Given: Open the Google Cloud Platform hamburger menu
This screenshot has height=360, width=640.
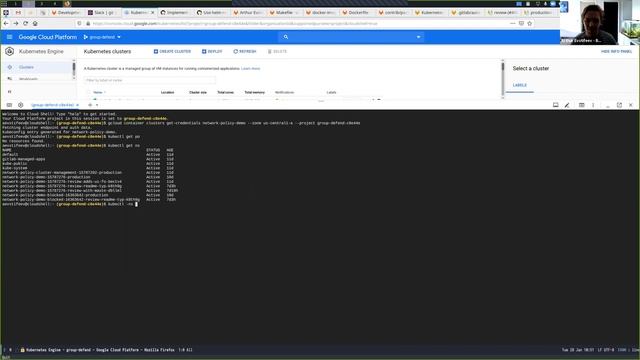Looking at the screenshot, I should (x=9, y=37).
